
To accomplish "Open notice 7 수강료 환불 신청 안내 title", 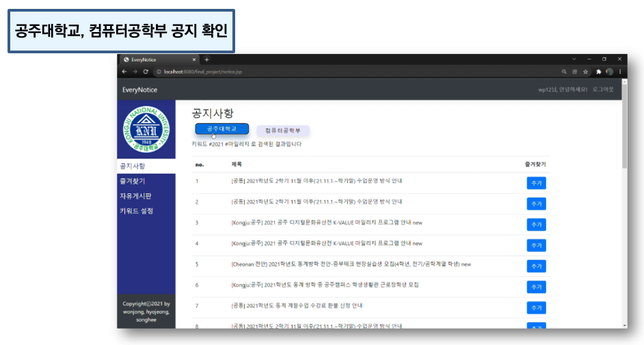I will pyautogui.click(x=297, y=305).
